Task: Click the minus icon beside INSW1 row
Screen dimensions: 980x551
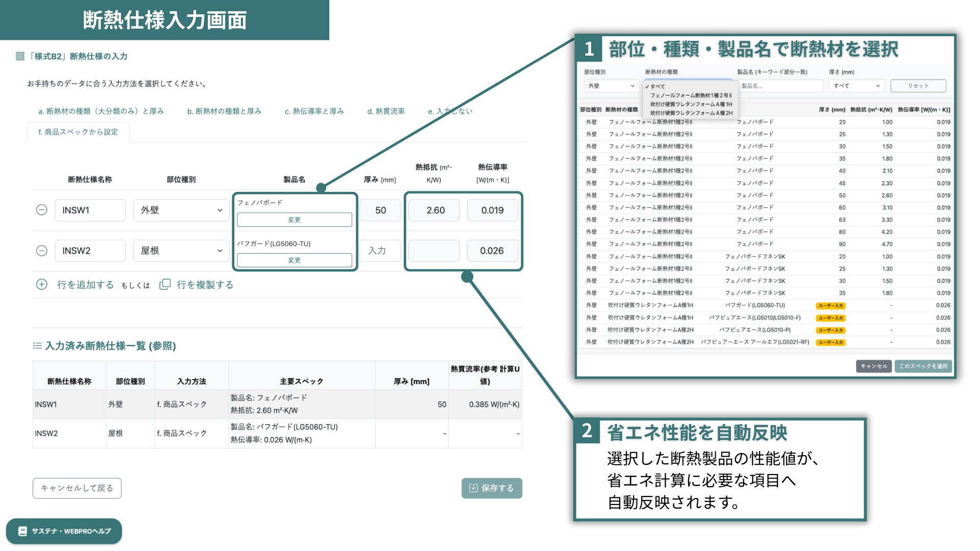Action: coord(42,210)
